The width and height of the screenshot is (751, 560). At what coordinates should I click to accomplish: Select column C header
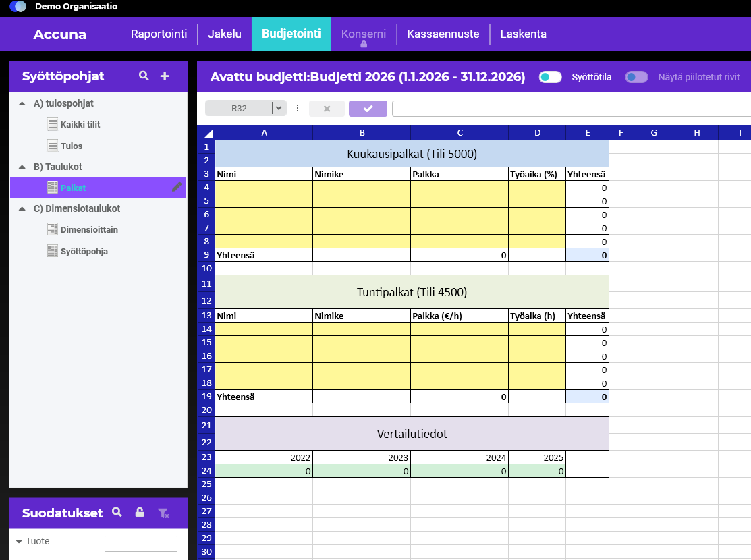coord(460,133)
